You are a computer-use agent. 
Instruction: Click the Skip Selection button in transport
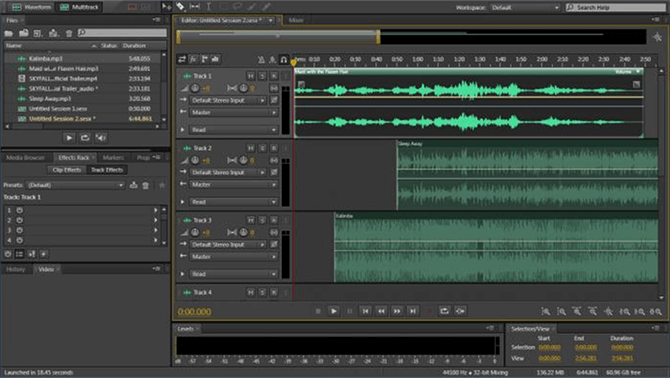click(460, 311)
